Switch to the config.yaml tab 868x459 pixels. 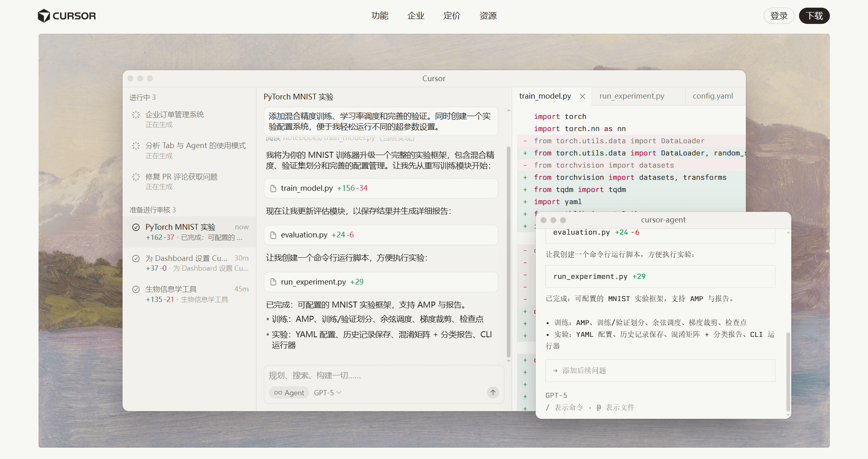(x=713, y=96)
